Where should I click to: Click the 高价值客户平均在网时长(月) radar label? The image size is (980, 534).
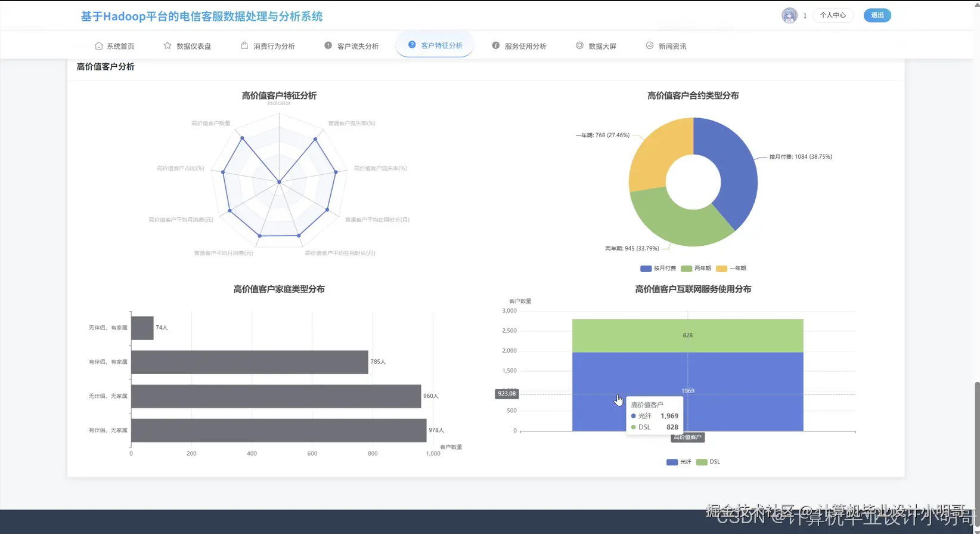point(340,254)
